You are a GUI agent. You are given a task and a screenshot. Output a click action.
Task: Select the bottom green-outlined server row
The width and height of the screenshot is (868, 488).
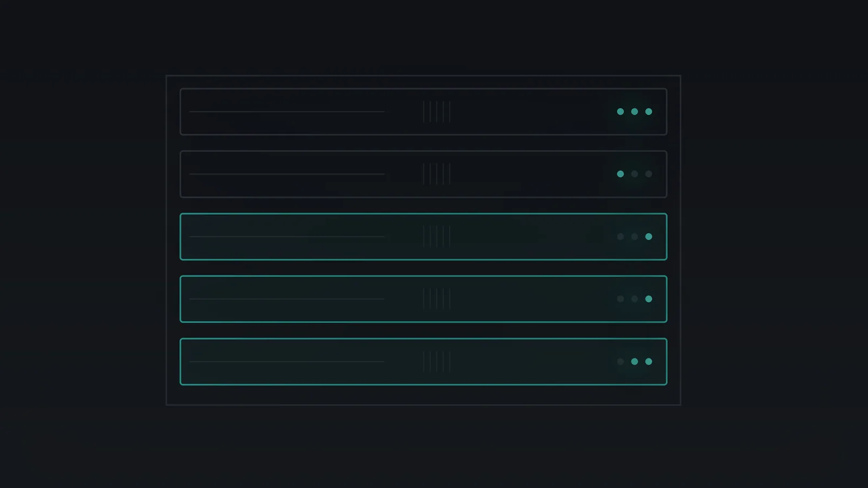point(423,362)
